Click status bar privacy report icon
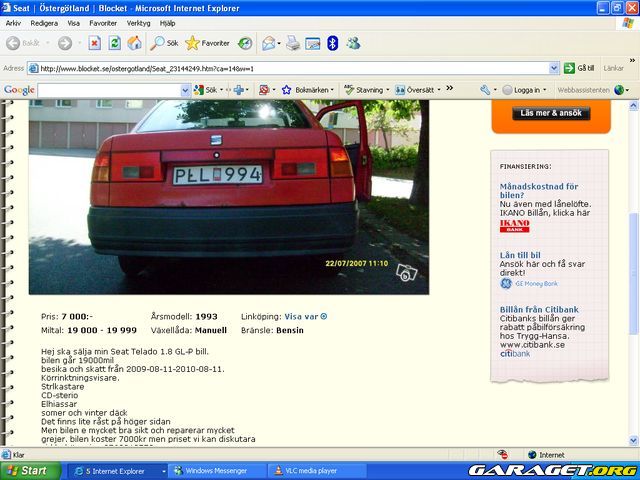Image resolution: width=640 pixels, height=480 pixels. click(502, 454)
